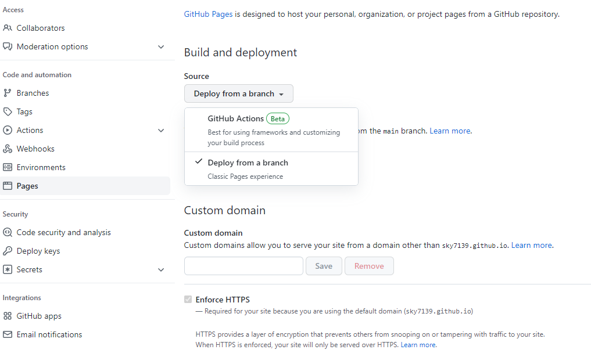
Task: Click the Code and automation section label
Action: (x=37, y=75)
